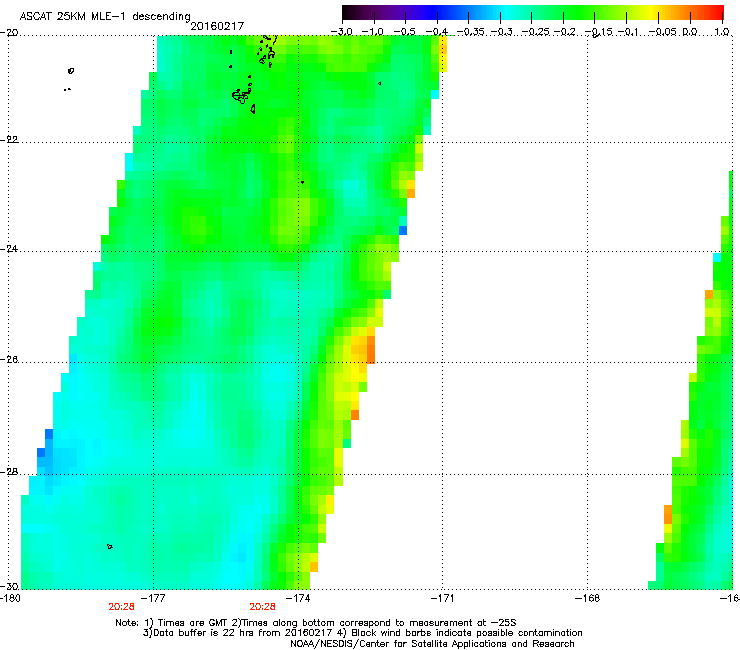Click the date label 20160217
The image size is (740, 650).
[217, 26]
